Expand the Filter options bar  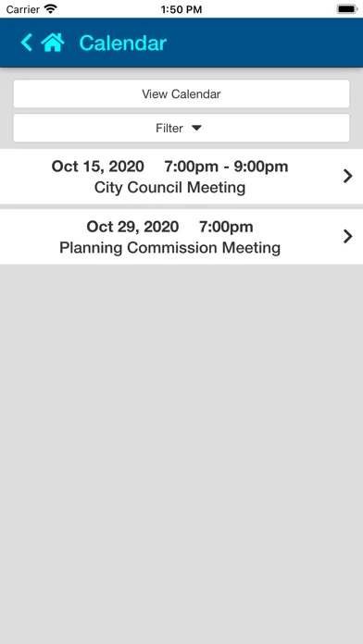pyautogui.click(x=181, y=128)
